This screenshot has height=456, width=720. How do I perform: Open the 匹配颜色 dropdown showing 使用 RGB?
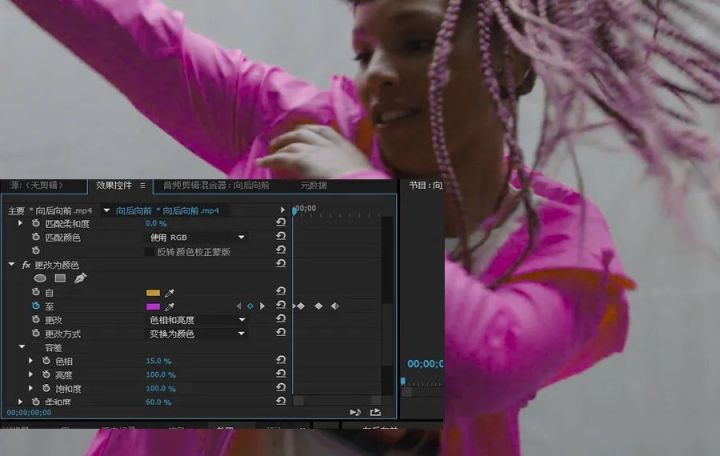[x=197, y=237]
